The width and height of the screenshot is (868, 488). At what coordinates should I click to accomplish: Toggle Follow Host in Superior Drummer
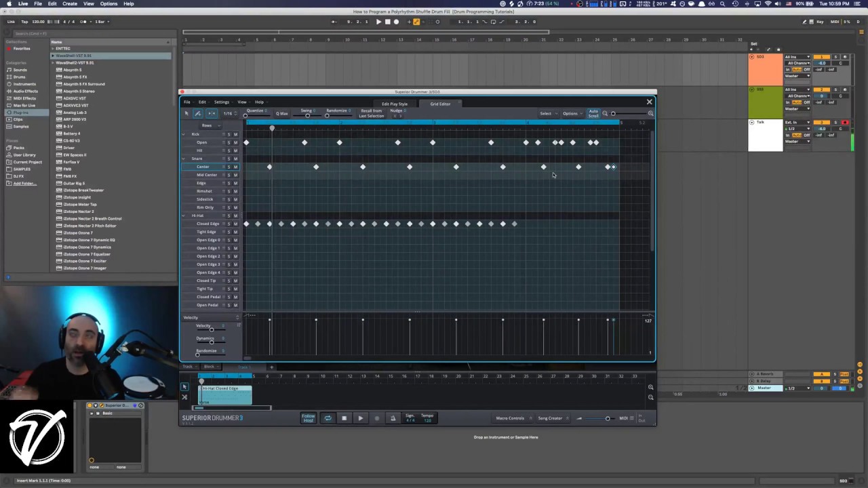309,418
